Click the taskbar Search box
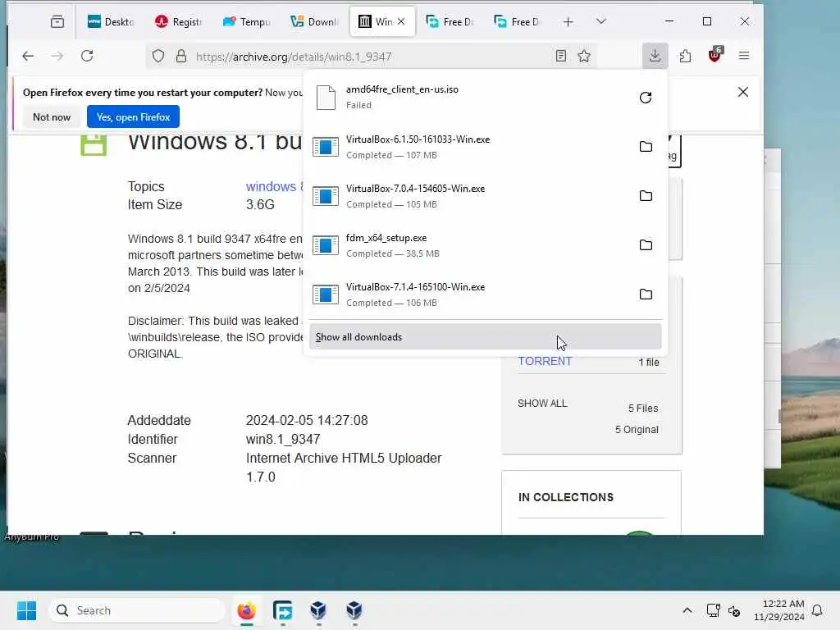Viewport: 840px width, 630px height. click(137, 610)
